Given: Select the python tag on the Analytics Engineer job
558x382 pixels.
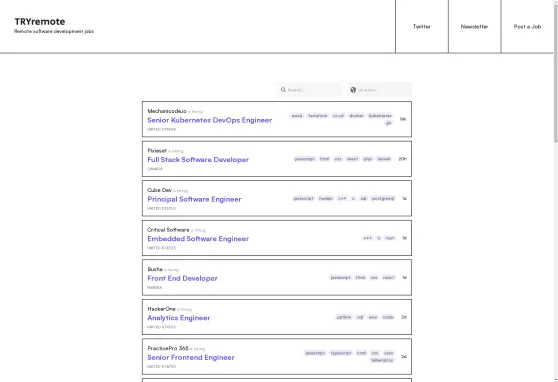Looking at the screenshot, I should pyautogui.click(x=344, y=317).
